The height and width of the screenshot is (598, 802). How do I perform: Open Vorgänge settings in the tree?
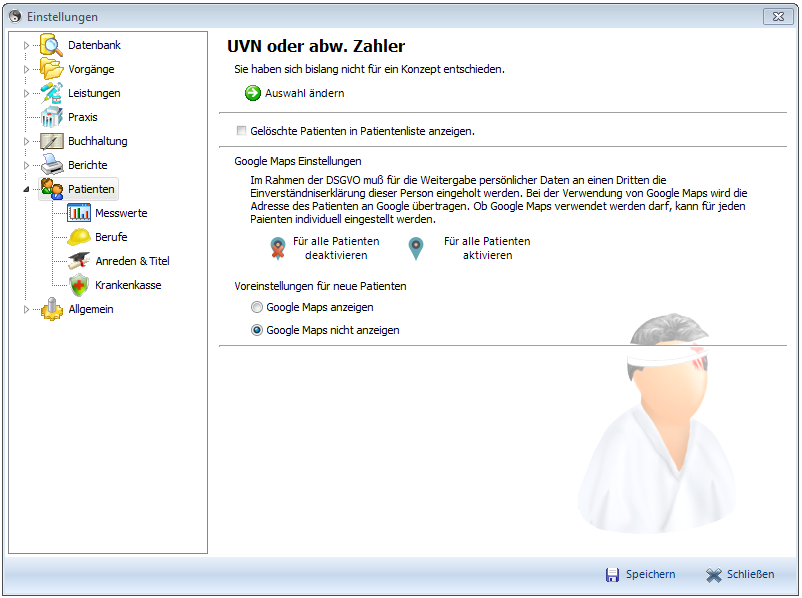(x=91, y=69)
